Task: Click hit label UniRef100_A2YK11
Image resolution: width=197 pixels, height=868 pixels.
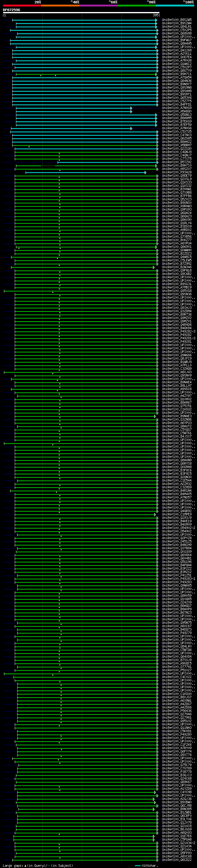Action: 177,54
